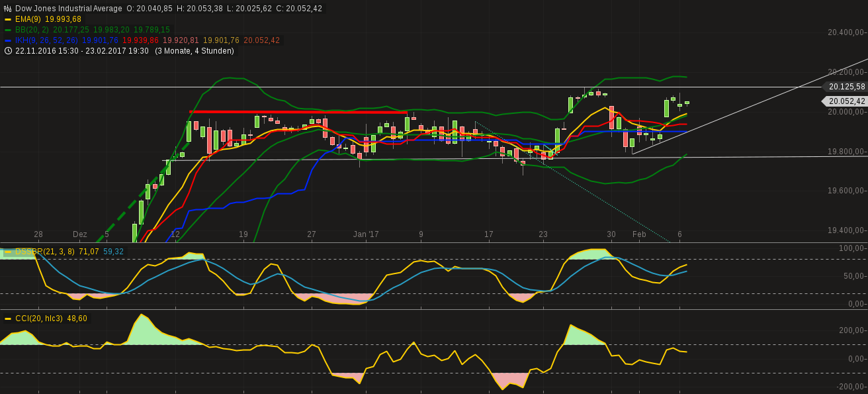
Task: Click the 20.125,58 price label on the right axis
Action: click(846, 87)
